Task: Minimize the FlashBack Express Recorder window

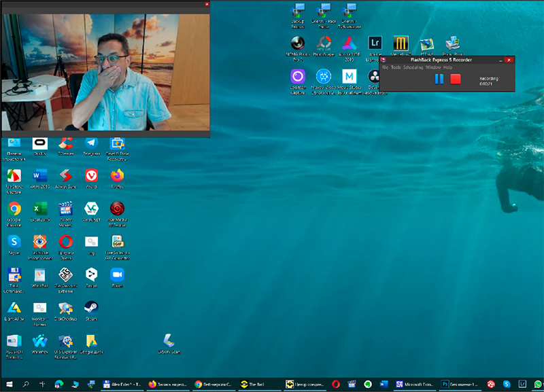Action: click(499, 60)
